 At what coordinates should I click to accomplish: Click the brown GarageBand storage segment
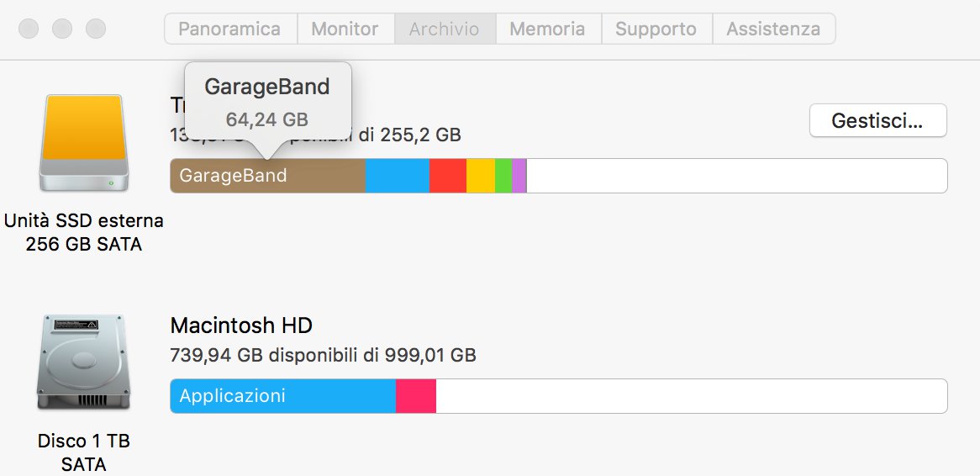point(267,176)
